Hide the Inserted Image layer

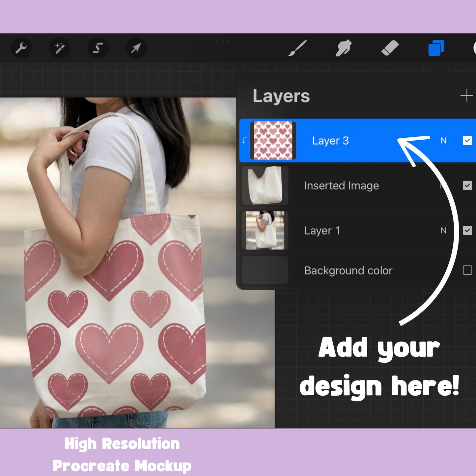pyautogui.click(x=468, y=185)
